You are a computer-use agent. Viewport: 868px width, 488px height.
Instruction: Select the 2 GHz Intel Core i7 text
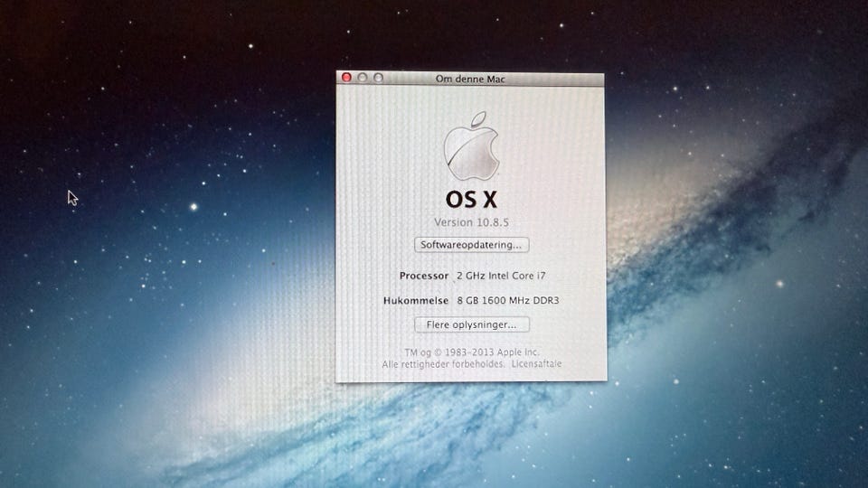[x=501, y=276]
